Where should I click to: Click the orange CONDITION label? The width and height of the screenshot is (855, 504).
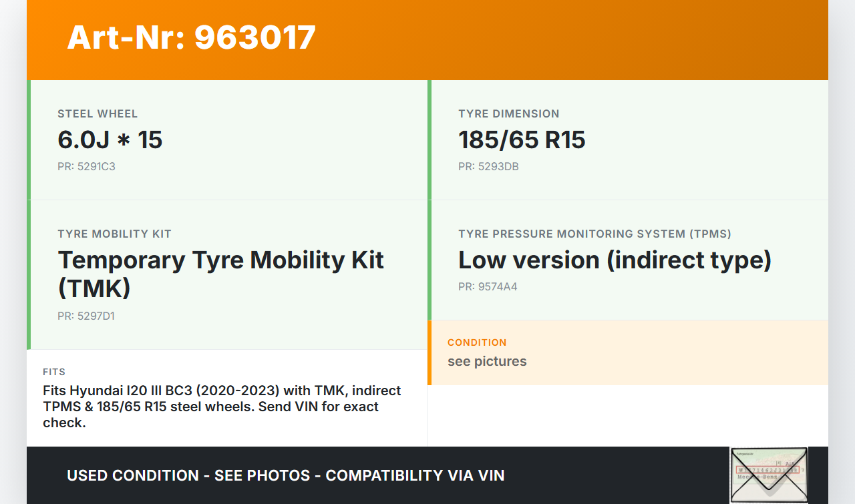(x=477, y=342)
